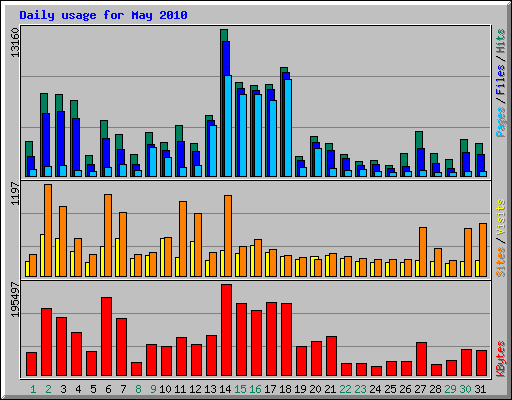Click day 15 on the x-axis
The width and height of the screenshot is (512, 400).
pyautogui.click(x=240, y=389)
